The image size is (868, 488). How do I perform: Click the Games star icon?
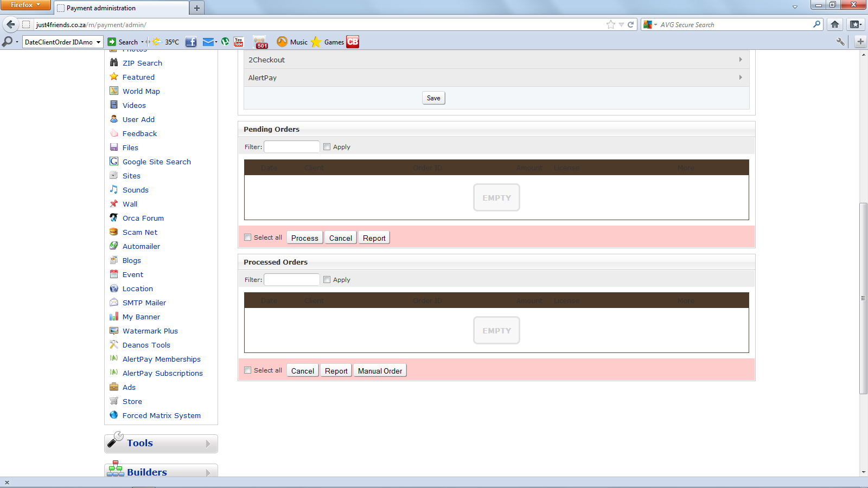(x=316, y=42)
